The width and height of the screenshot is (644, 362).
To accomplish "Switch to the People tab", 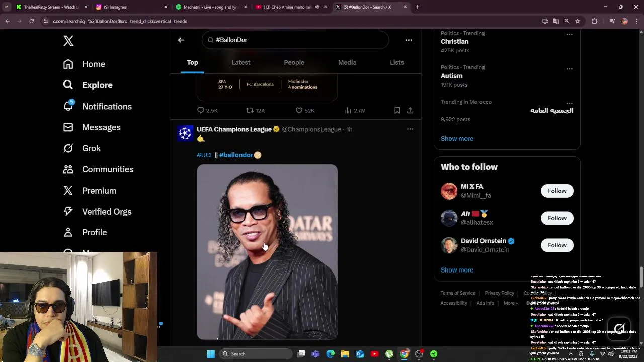I will pyautogui.click(x=294, y=63).
